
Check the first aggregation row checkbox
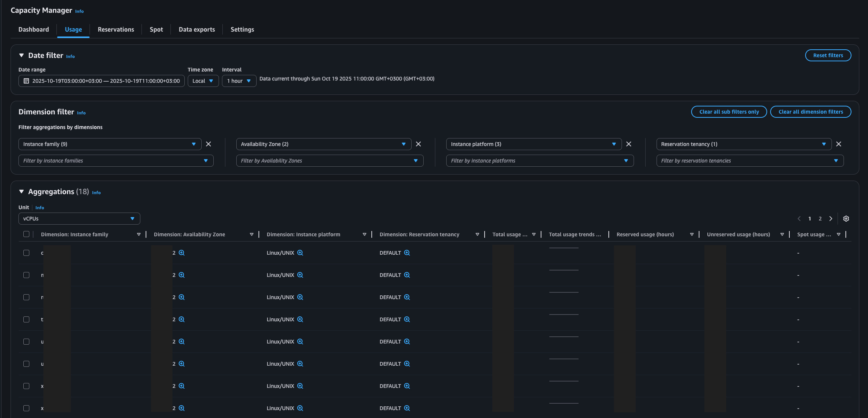coord(26,253)
